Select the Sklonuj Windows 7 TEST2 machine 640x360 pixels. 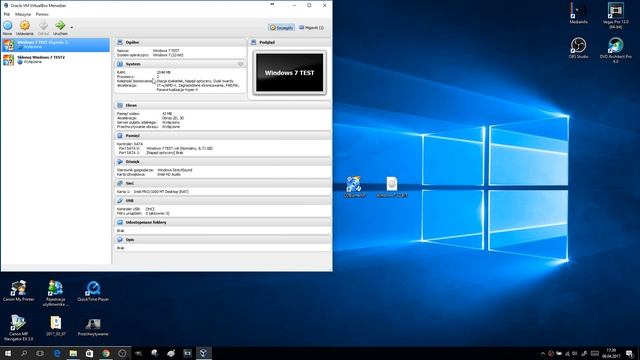coord(56,60)
